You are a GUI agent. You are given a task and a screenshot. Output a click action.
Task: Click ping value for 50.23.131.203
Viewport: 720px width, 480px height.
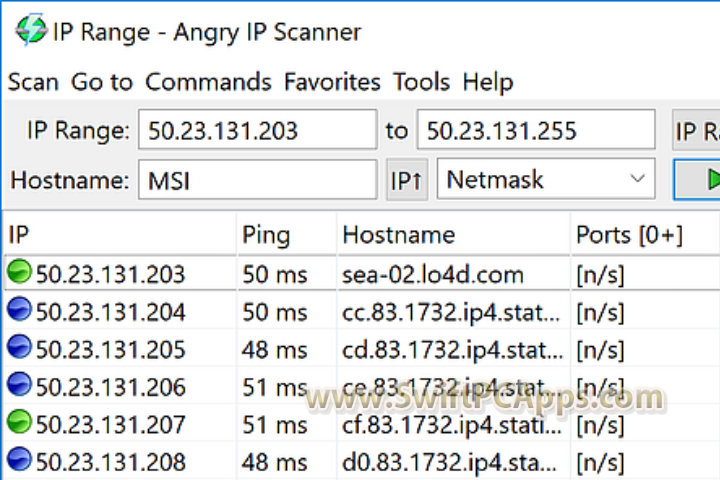(275, 275)
